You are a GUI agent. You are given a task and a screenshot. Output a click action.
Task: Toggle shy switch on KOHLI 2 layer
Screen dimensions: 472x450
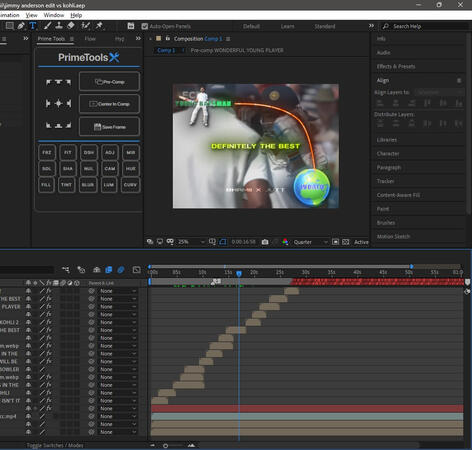point(28,322)
